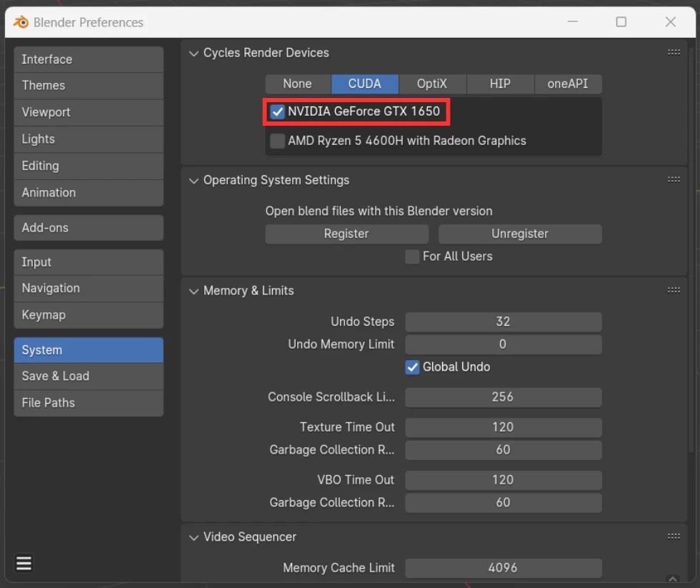Image resolution: width=700 pixels, height=588 pixels.
Task: Choose the oneAPI device type
Action: (x=568, y=84)
